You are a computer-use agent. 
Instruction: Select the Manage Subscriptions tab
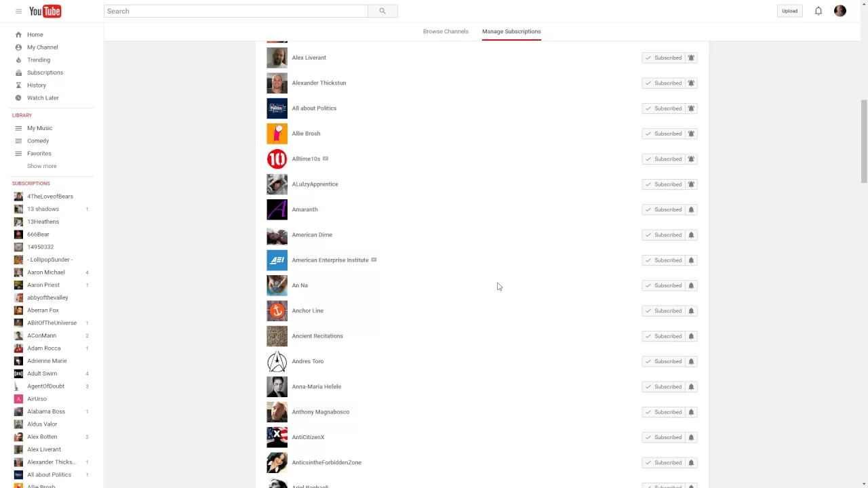pyautogui.click(x=511, y=32)
